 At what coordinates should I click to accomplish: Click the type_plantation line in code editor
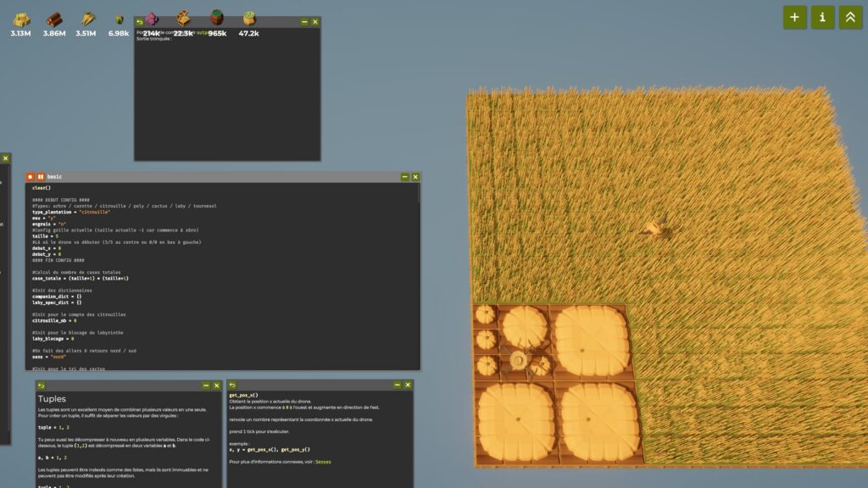(72, 212)
